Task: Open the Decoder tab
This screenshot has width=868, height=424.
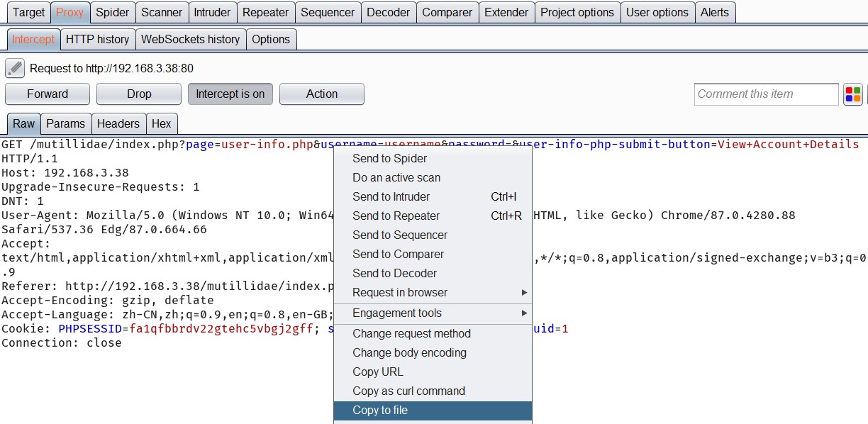Action: [x=389, y=12]
